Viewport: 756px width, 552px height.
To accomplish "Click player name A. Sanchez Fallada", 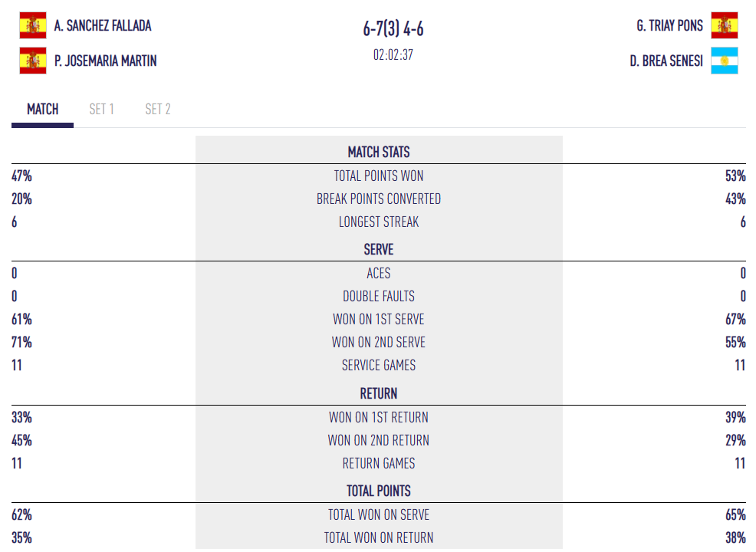I will 103,25.
